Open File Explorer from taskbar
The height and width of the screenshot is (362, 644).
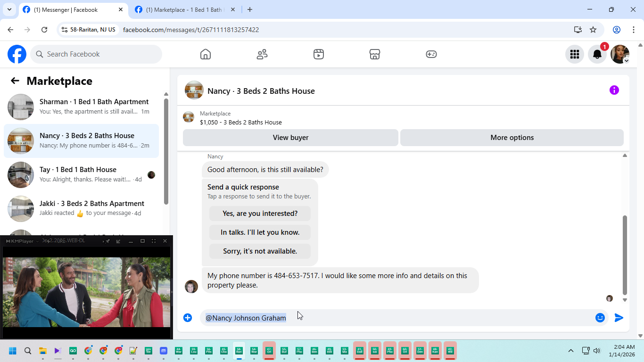coord(43,351)
